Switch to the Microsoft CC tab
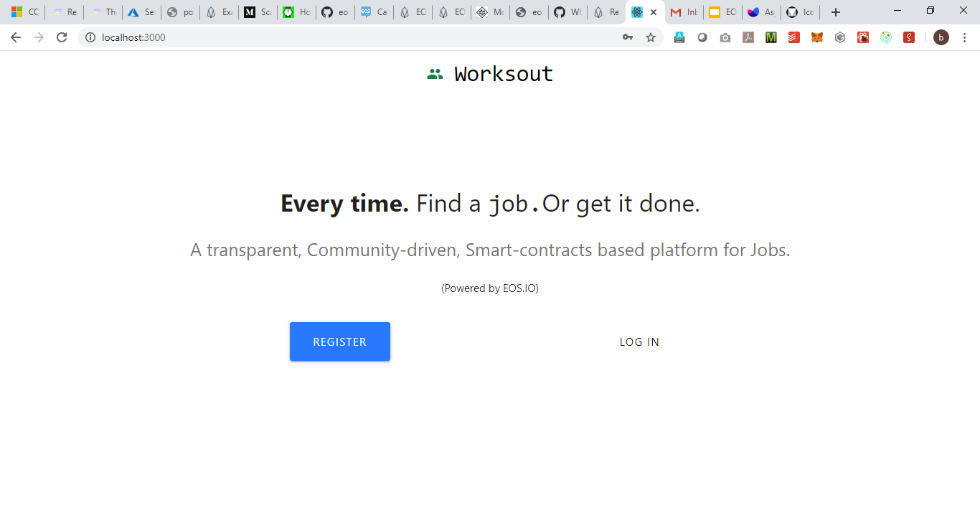Image resolution: width=980 pixels, height=523 pixels. [x=25, y=12]
